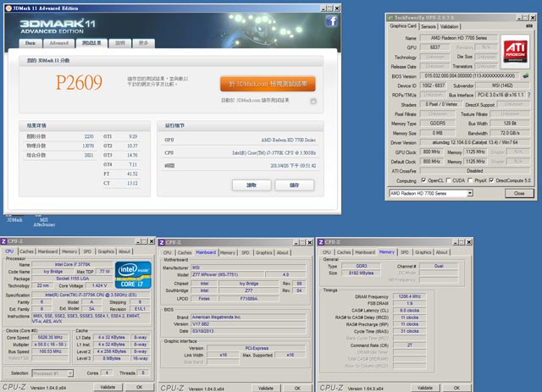
Task: Click the DRAM Frequency value in CPU-Z Memory
Action: 410,296
